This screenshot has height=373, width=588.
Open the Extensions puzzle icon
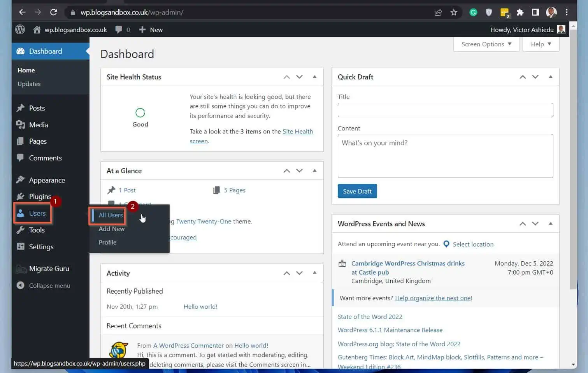tap(520, 12)
